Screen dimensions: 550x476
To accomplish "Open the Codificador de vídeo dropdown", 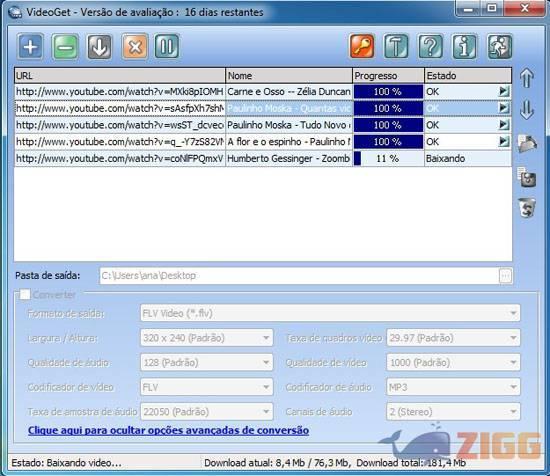I will [207, 387].
